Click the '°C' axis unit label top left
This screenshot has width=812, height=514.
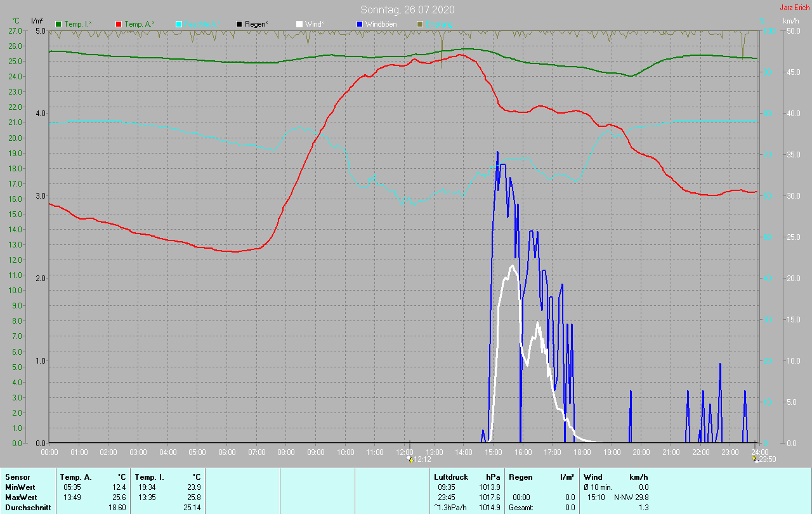[x=15, y=22]
